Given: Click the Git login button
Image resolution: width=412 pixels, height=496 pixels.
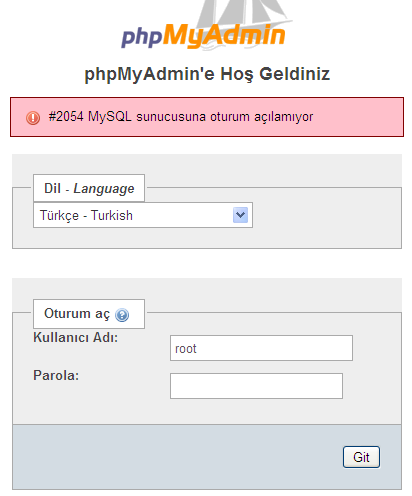Looking at the screenshot, I should 361,457.
